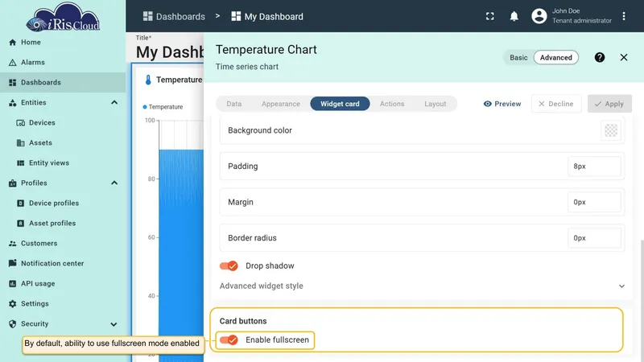Click the API usage chart icon
Image resolution: width=644 pixels, height=362 pixels.
12,284
